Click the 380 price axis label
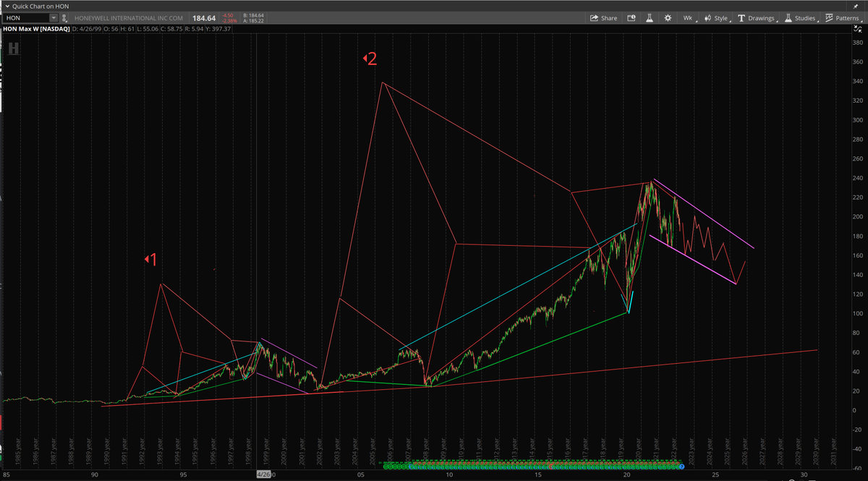This screenshot has height=481, width=868. click(858, 43)
